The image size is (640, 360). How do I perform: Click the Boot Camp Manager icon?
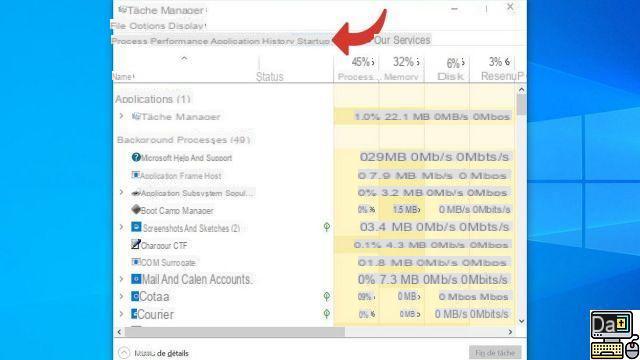tap(136, 209)
